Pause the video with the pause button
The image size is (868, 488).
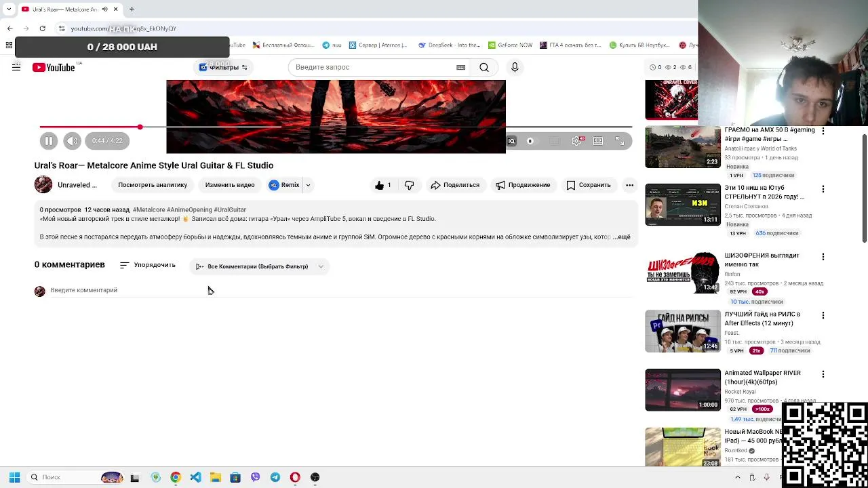pos(49,141)
